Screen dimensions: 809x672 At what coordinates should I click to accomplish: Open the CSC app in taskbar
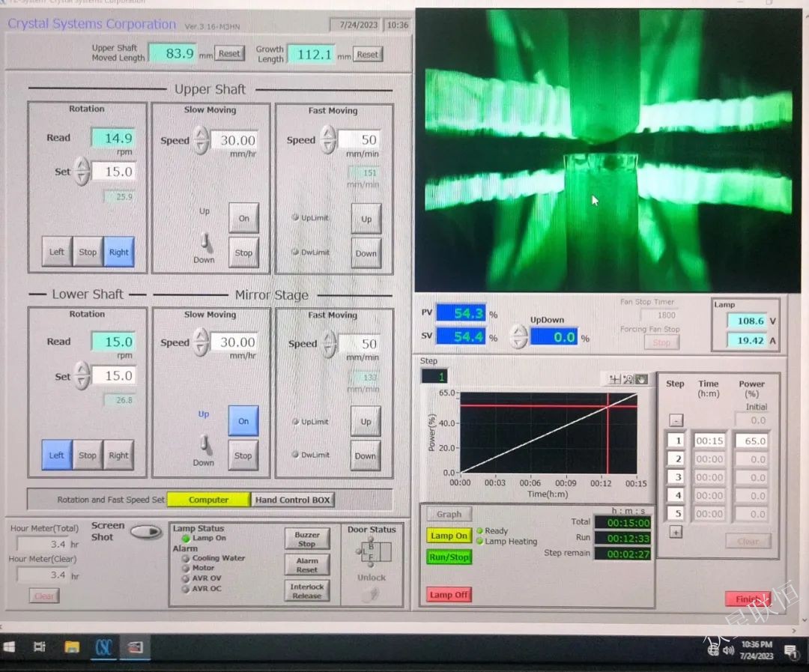103,647
